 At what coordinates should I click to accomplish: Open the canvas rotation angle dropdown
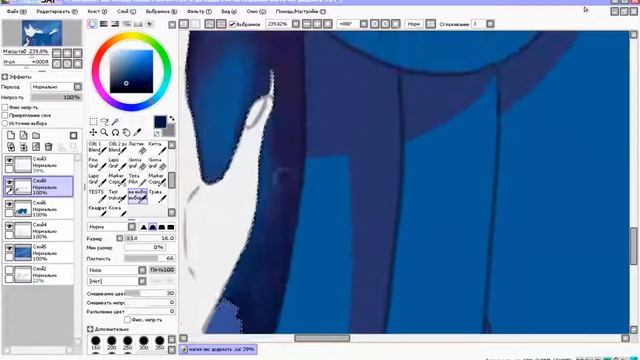coord(363,24)
